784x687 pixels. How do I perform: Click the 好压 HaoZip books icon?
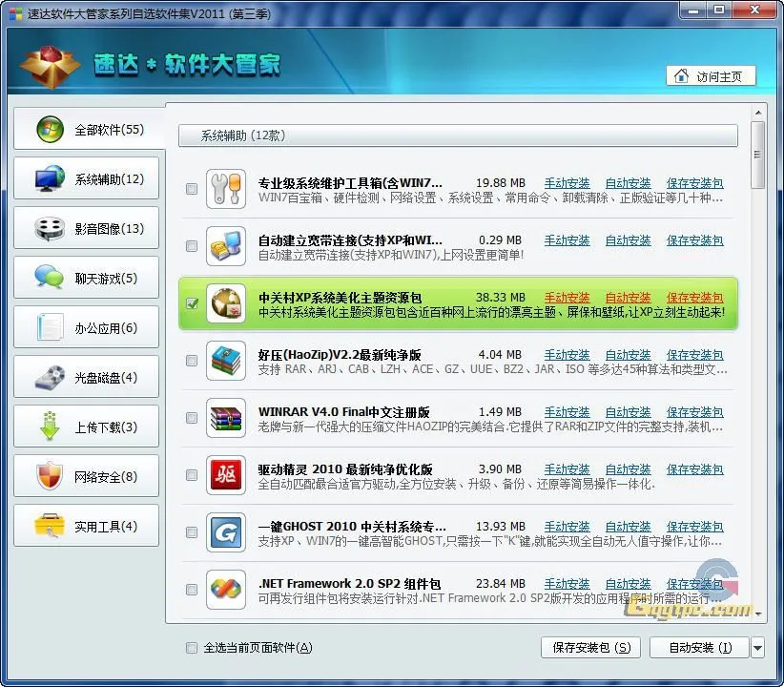pos(226,361)
